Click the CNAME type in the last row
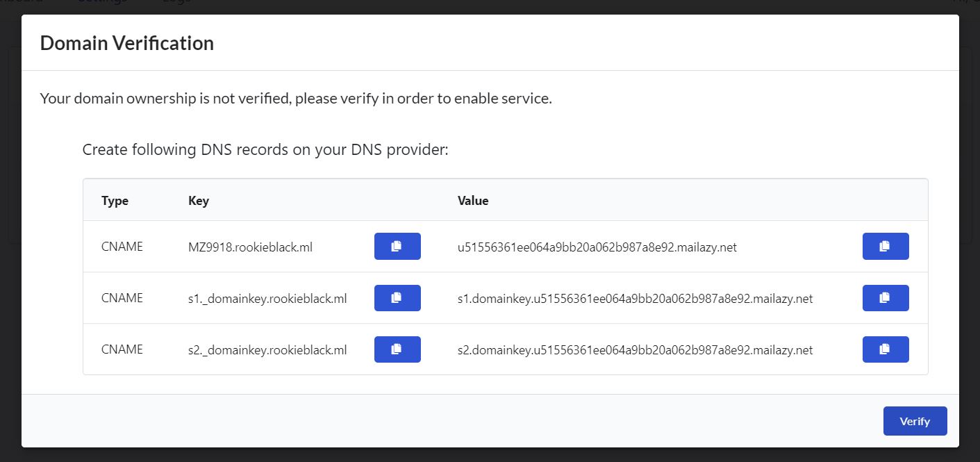980x462 pixels. (122, 349)
